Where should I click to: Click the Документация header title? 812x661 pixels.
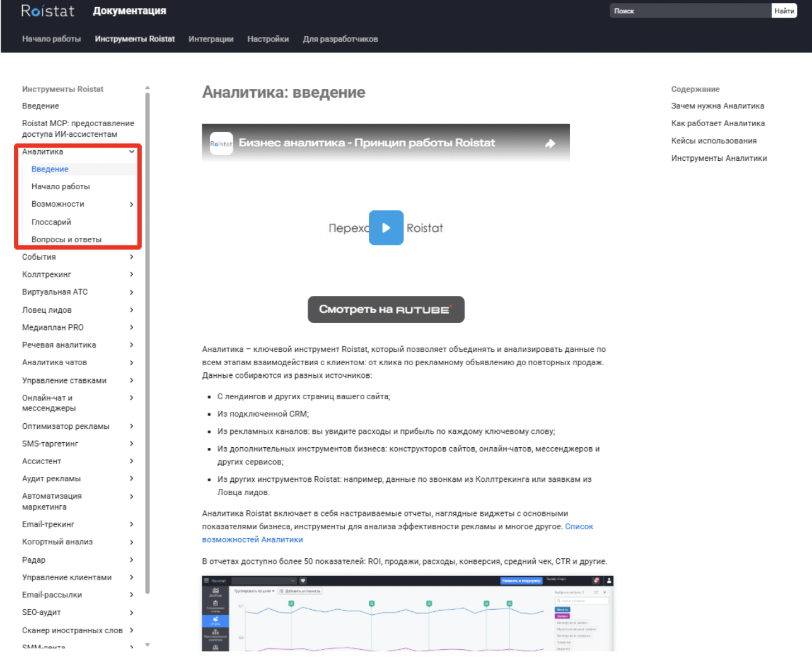point(130,11)
